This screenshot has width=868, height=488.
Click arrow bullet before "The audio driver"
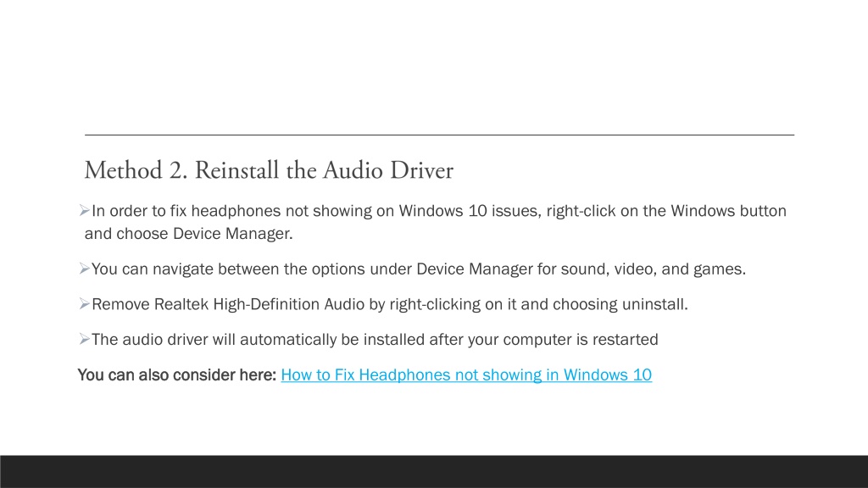coord(84,339)
